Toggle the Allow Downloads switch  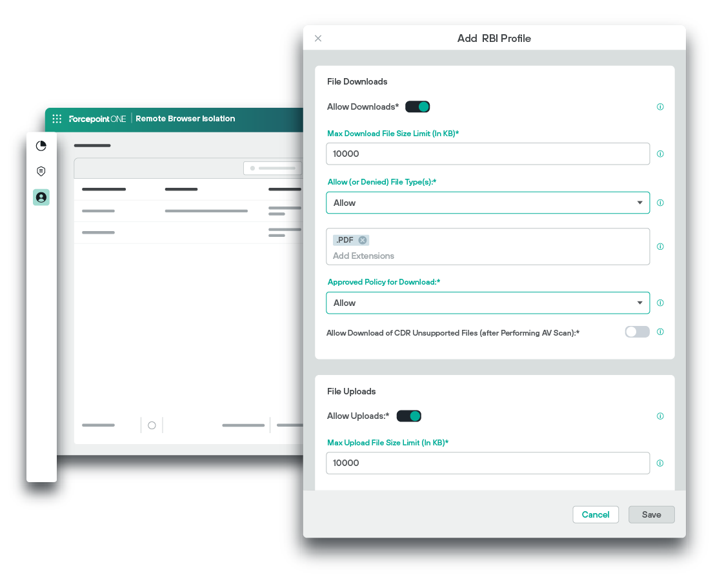pos(417,107)
